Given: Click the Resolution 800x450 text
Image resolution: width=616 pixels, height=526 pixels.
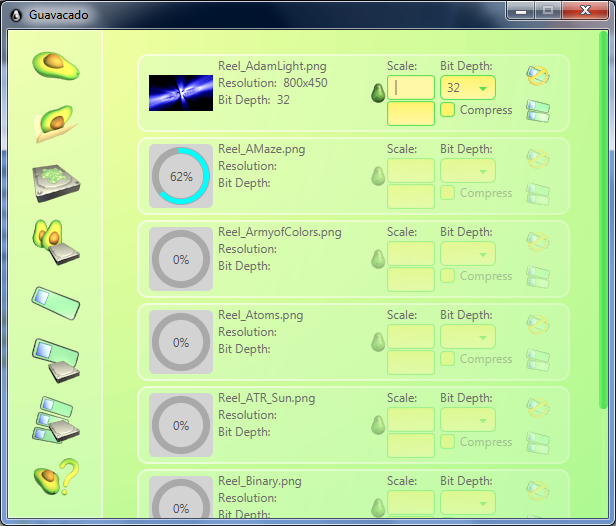Looking at the screenshot, I should (273, 83).
